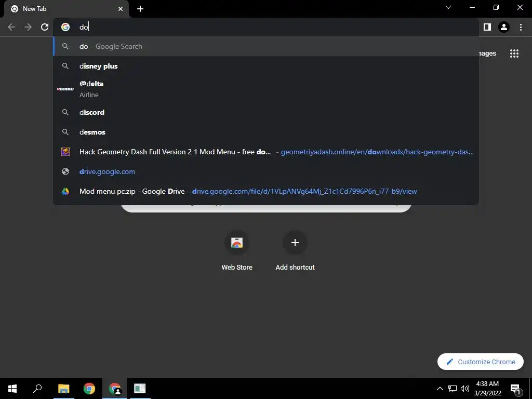
Task: Select the New Tab tab
Action: pos(66,9)
